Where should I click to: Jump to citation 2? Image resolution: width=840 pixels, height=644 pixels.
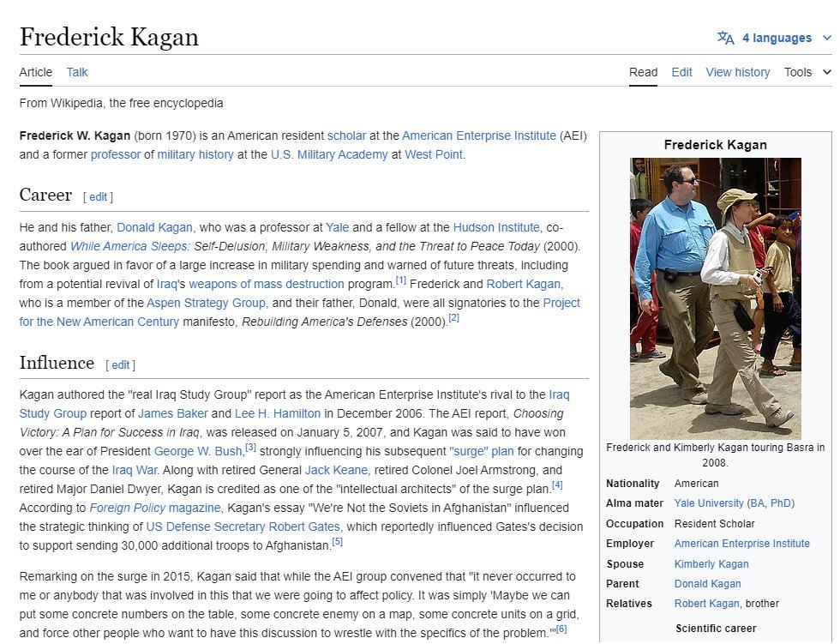(453, 318)
